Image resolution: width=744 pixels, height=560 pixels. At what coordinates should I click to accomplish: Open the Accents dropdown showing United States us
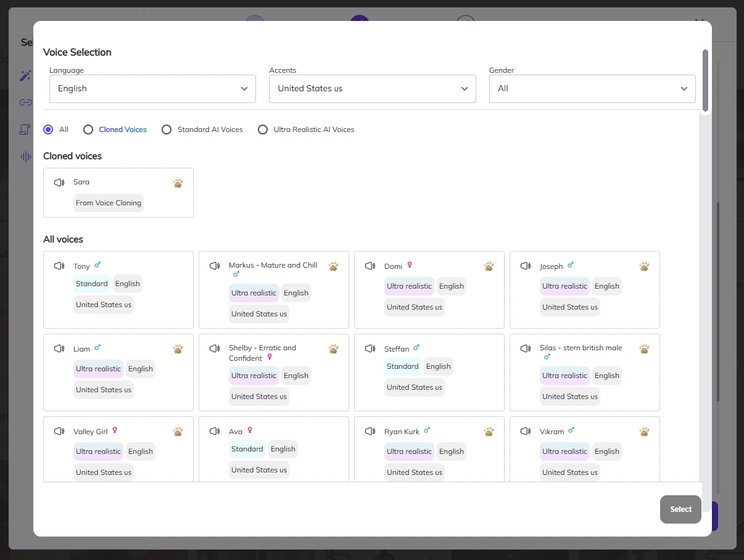point(373,89)
